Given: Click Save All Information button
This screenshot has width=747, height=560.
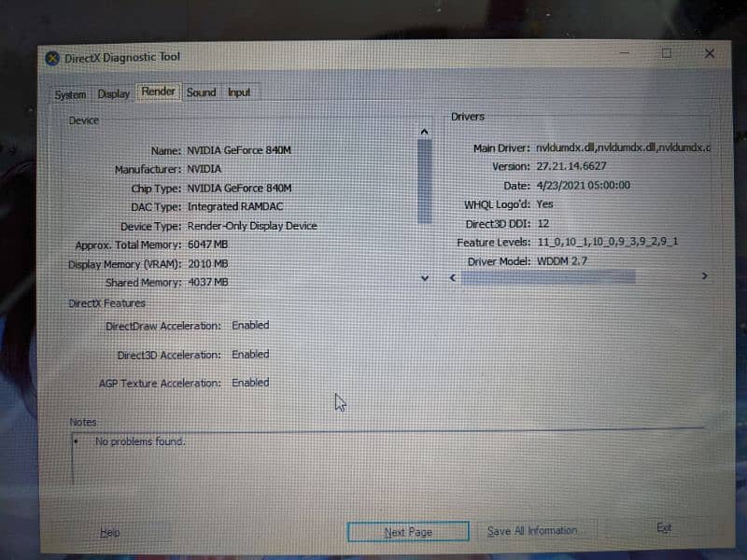Looking at the screenshot, I should 532,531.
